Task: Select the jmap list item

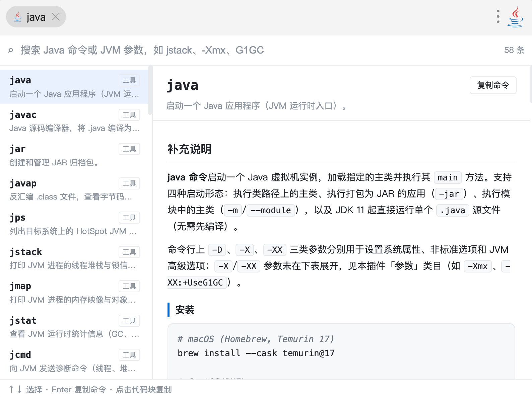Action: click(74, 293)
